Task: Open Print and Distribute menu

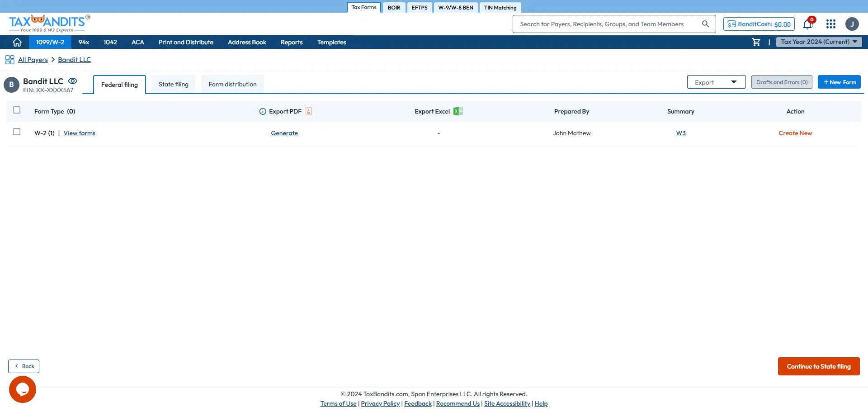Action: pos(186,42)
